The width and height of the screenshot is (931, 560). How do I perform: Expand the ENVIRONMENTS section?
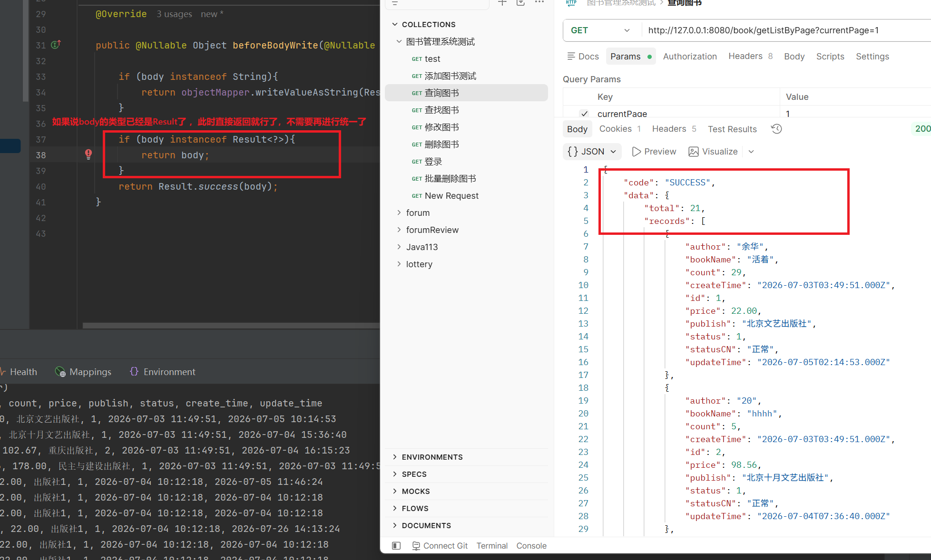[x=394, y=457]
